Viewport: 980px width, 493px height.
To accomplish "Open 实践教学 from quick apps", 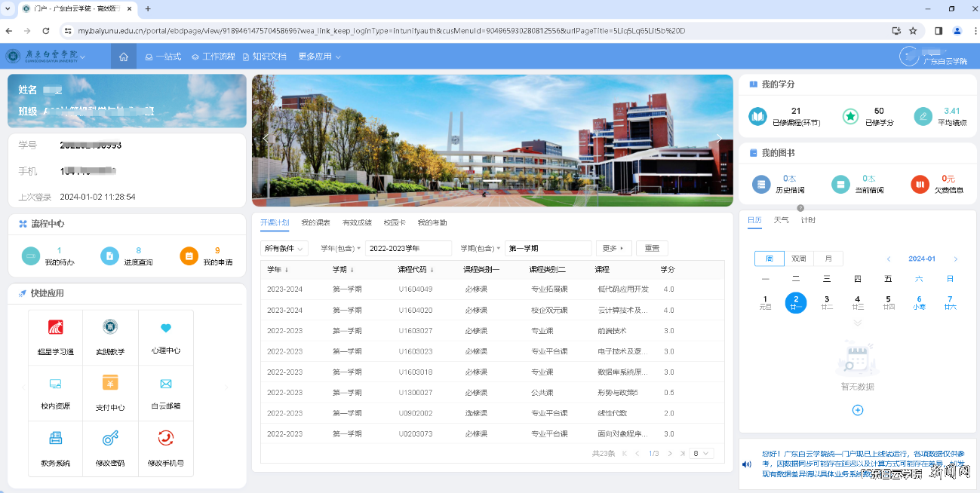I will point(109,337).
